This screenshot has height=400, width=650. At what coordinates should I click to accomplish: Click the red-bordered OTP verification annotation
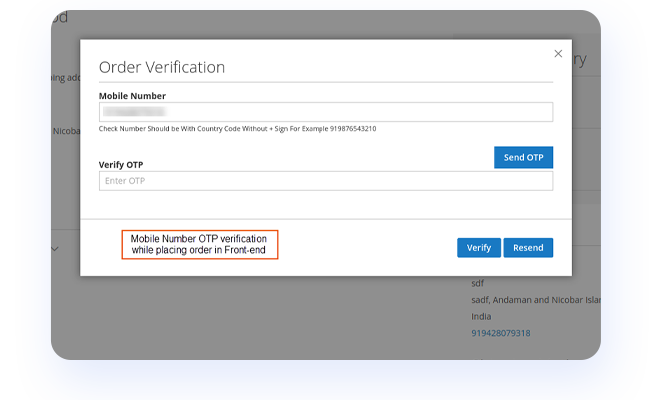coord(199,244)
